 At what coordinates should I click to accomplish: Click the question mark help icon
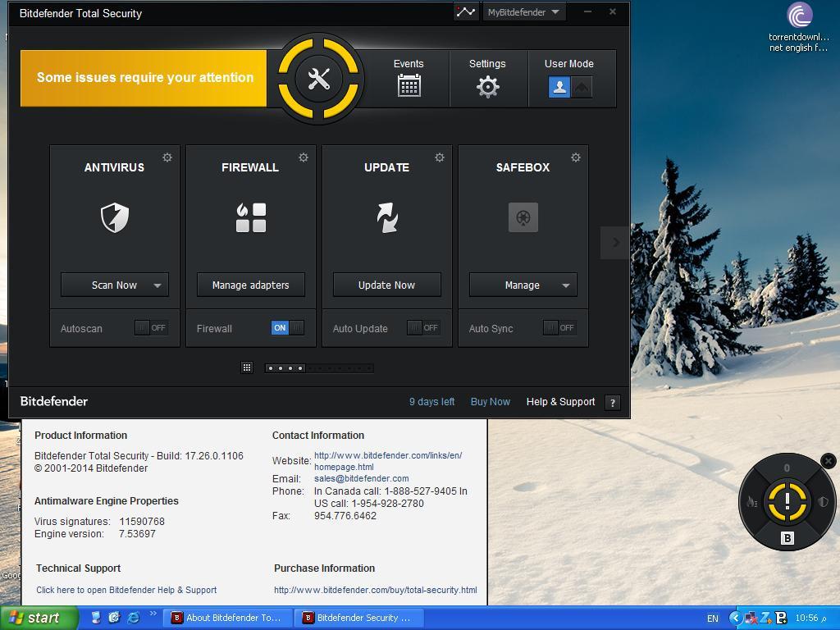612,403
